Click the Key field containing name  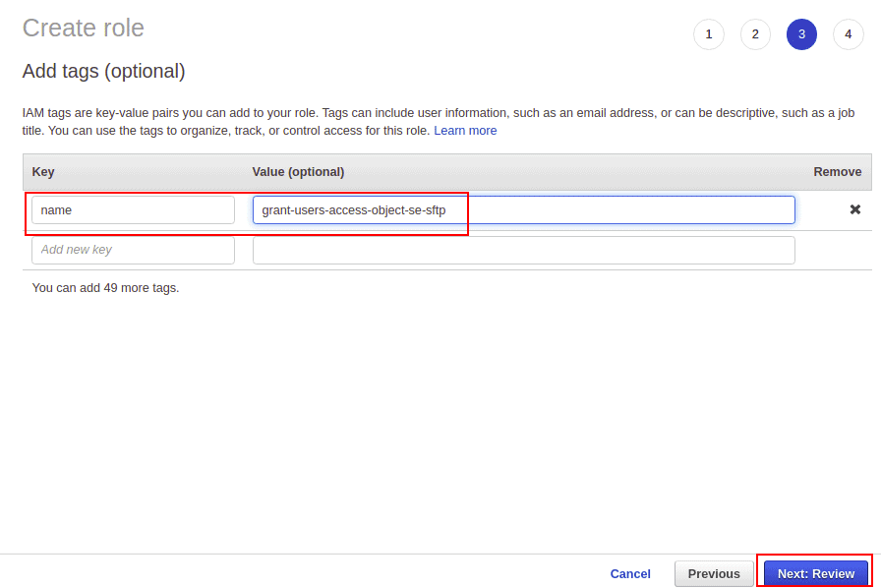coord(133,210)
